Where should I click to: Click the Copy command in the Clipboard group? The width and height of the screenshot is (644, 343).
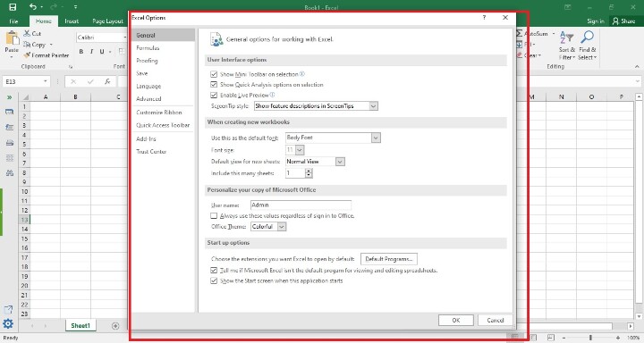[x=35, y=45]
